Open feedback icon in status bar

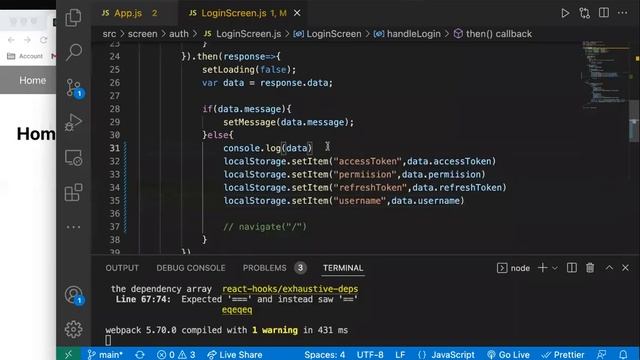coord(601,354)
